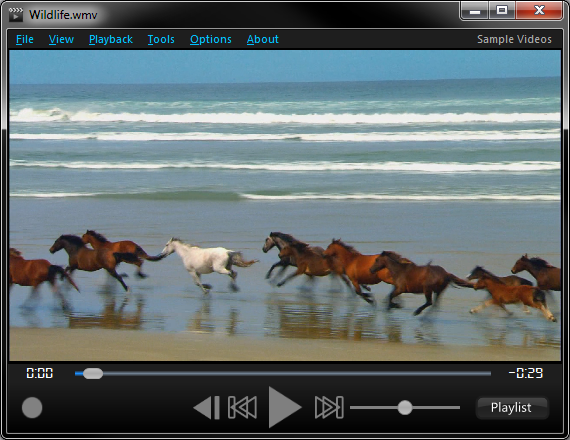Click the app icon in the title bar

click(16, 15)
